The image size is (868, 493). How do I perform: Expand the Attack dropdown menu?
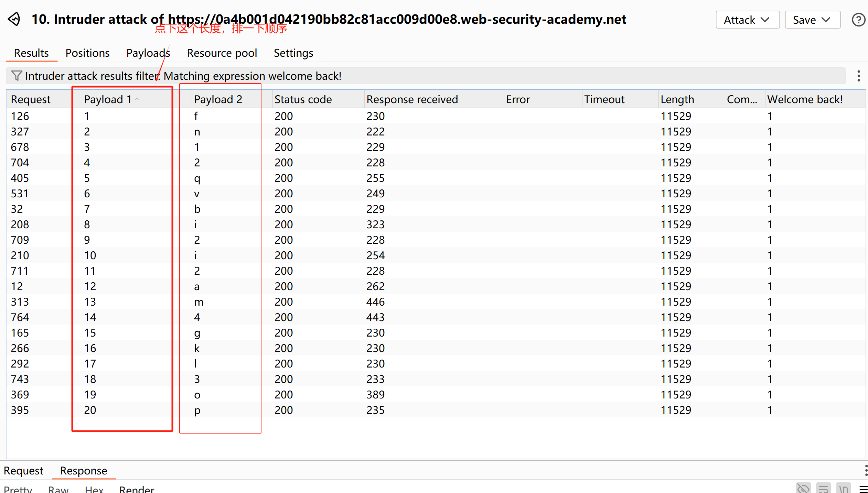747,20
